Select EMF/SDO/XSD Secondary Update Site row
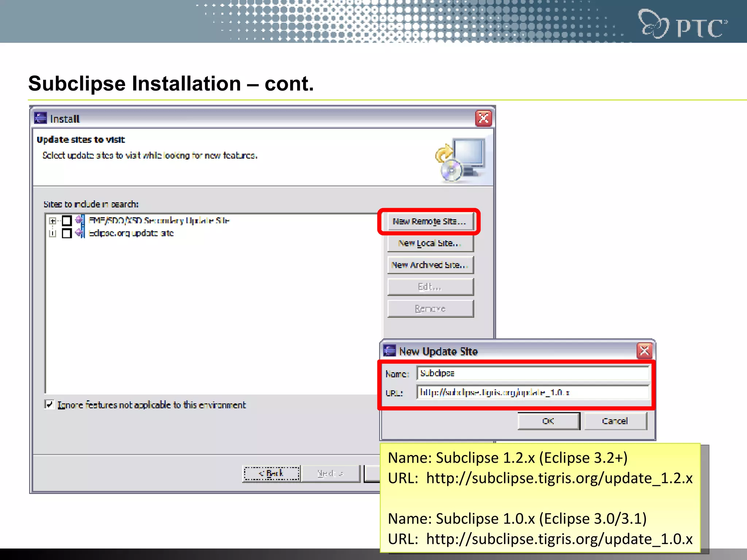The width and height of the screenshot is (747, 560). coord(159,221)
